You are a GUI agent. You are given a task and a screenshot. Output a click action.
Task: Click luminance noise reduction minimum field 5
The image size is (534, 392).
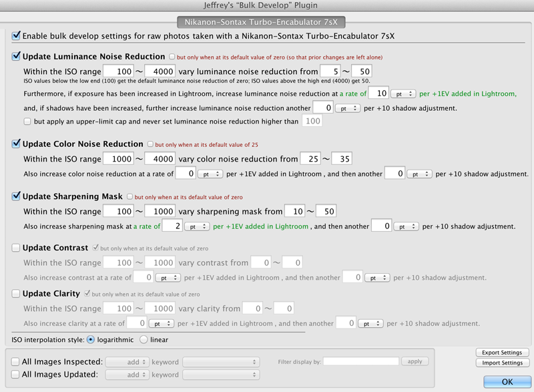pyautogui.click(x=330, y=71)
